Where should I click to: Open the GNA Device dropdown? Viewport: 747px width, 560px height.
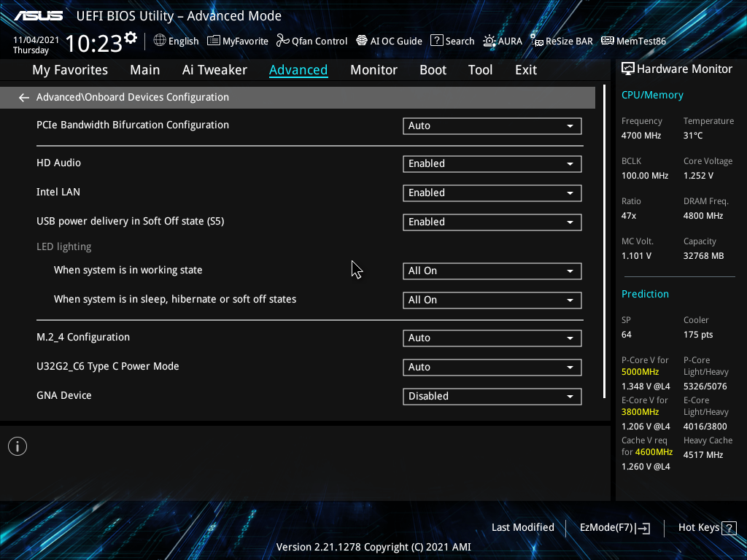click(492, 396)
